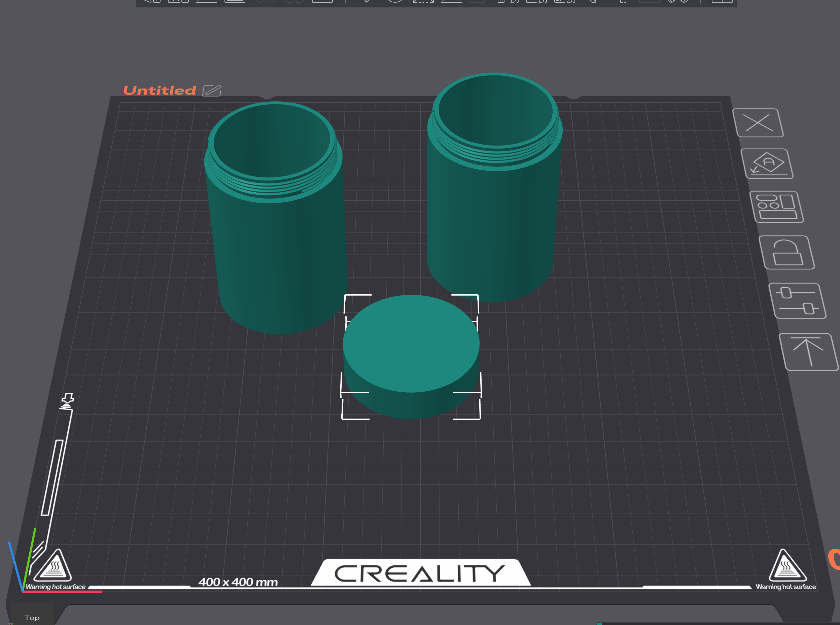840x625 pixels.
Task: Click the upward arrow plate icon
Action: pyautogui.click(x=809, y=352)
